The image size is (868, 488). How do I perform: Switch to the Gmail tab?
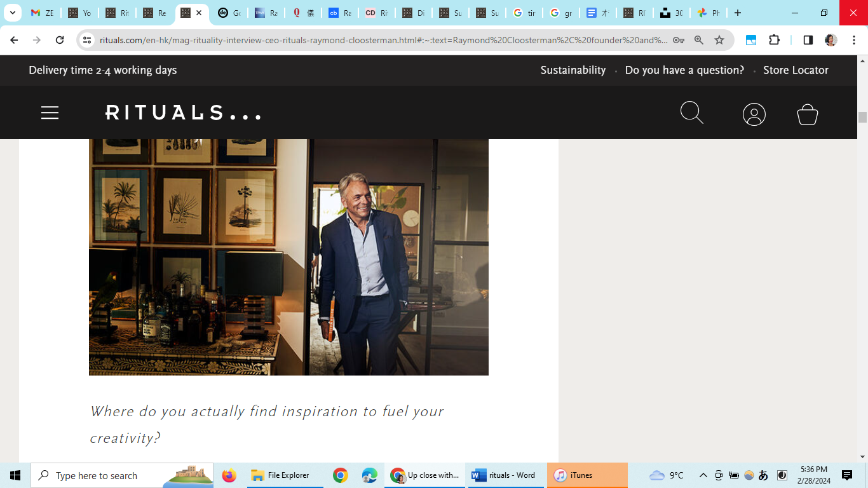(42, 13)
